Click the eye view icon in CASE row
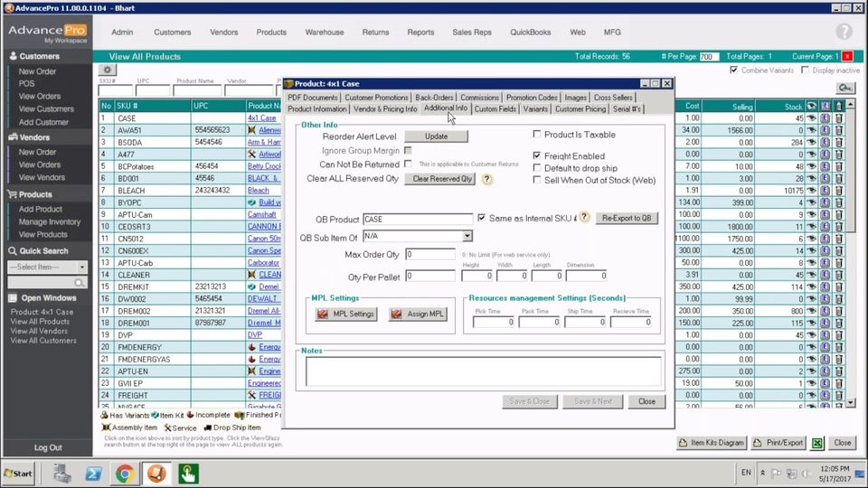This screenshot has width=868, height=488. [x=811, y=117]
